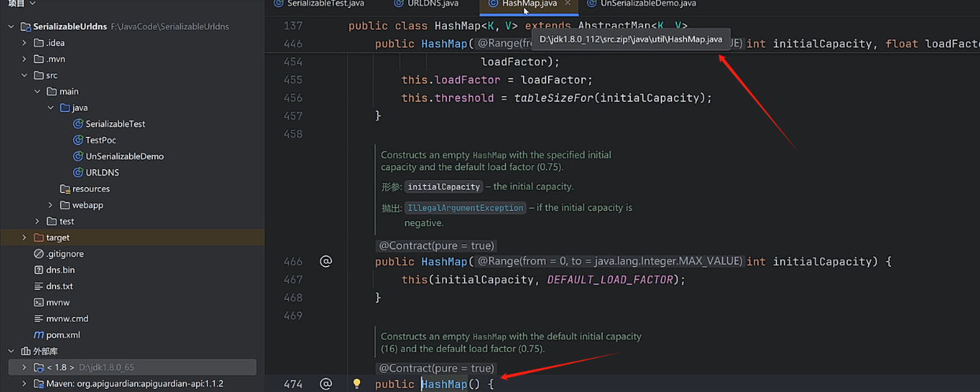The height and width of the screenshot is (392, 980).
Task: Collapse the main folder
Action: (37, 91)
